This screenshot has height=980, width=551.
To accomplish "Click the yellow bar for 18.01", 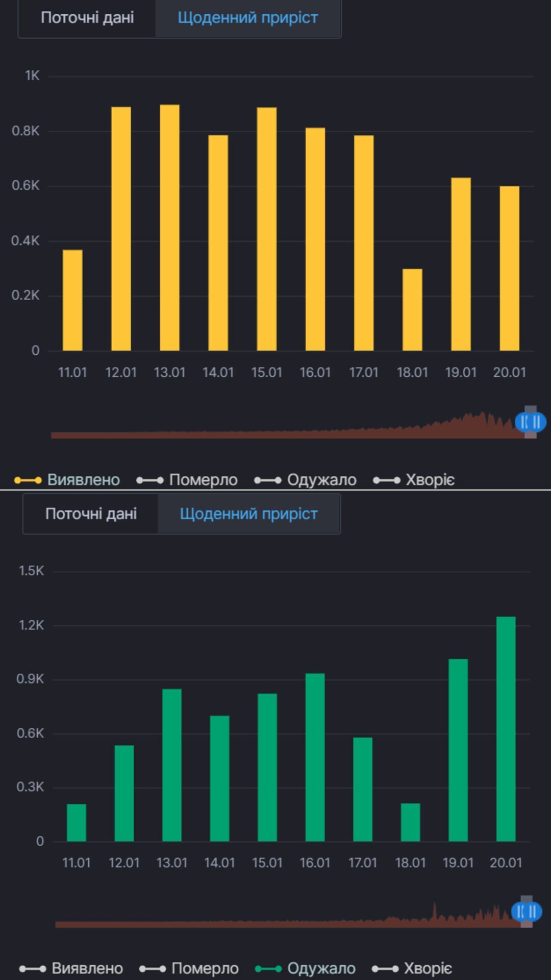I will (412, 309).
